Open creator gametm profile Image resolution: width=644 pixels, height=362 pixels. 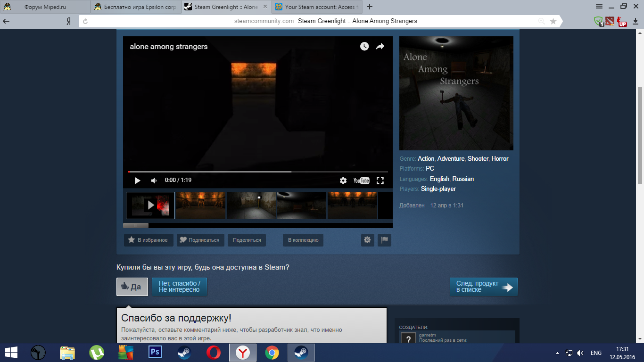pyautogui.click(x=427, y=335)
